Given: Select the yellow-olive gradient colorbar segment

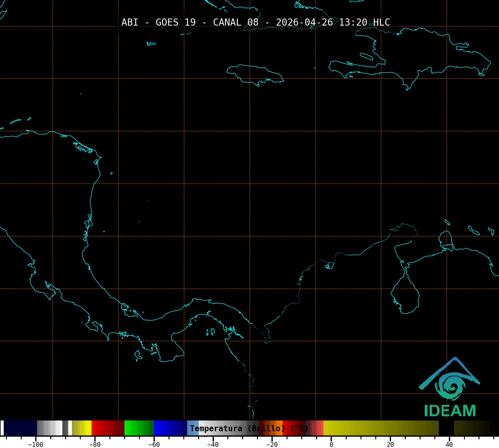Looking at the screenshot, I should coord(381,428).
